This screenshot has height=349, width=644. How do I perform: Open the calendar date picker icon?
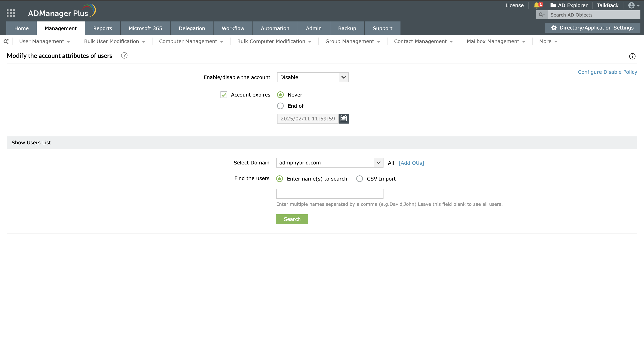coord(343,118)
